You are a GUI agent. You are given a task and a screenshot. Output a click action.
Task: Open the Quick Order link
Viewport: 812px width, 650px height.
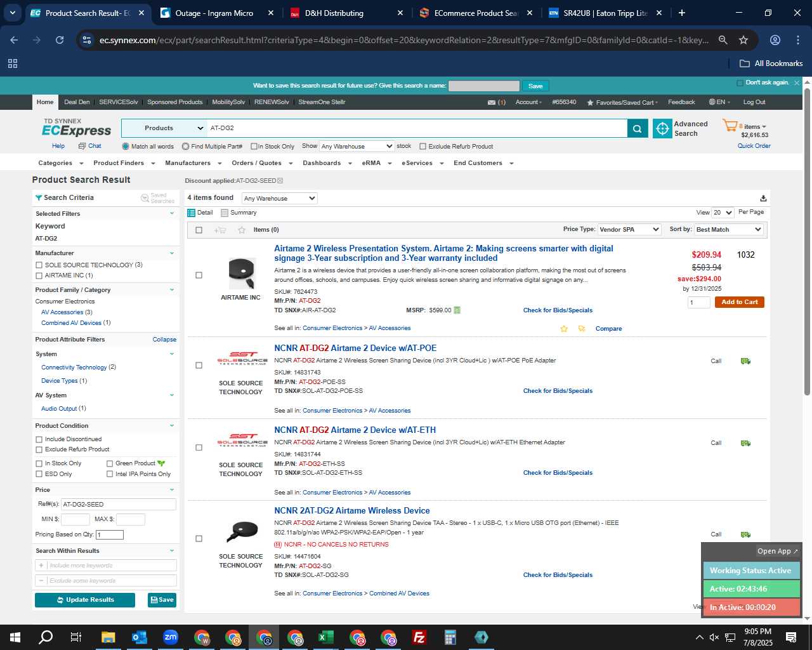coord(754,146)
